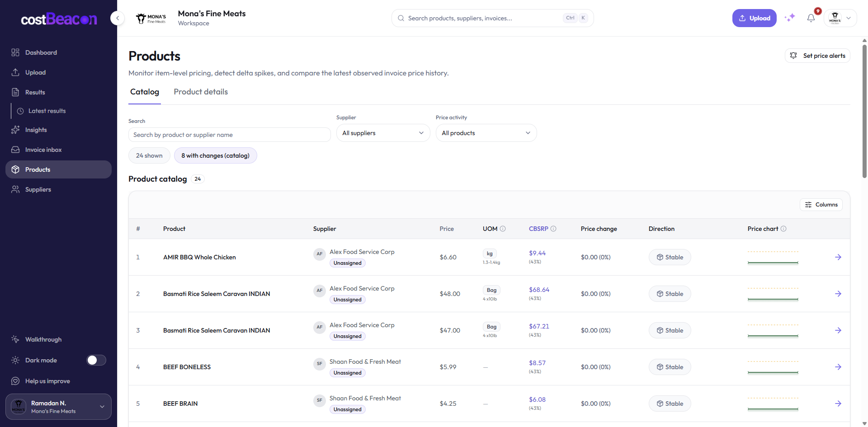Click the CBSRP value $9.44
The image size is (868, 427).
(537, 253)
